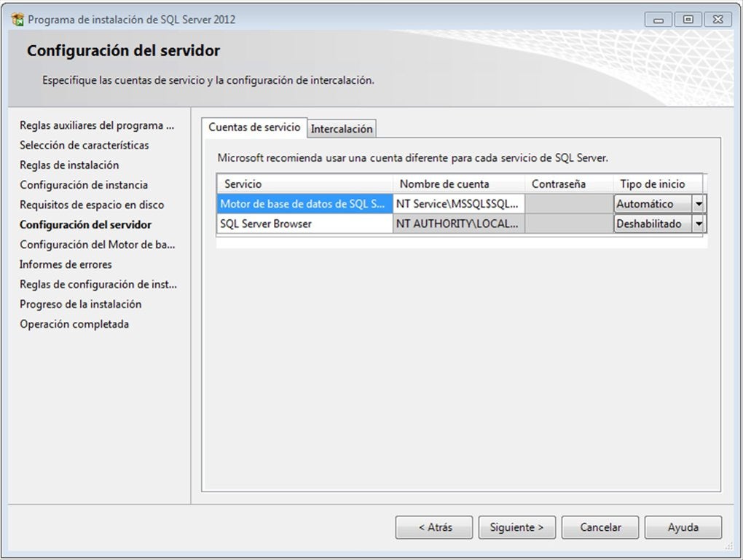Image resolution: width=743 pixels, height=560 pixels.
Task: Switch to the Intercalación tab
Action: pyautogui.click(x=342, y=127)
